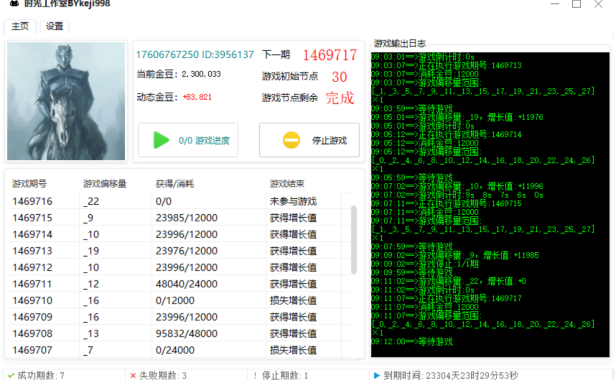Click the 0/0 游戏进度 button label

click(204, 141)
